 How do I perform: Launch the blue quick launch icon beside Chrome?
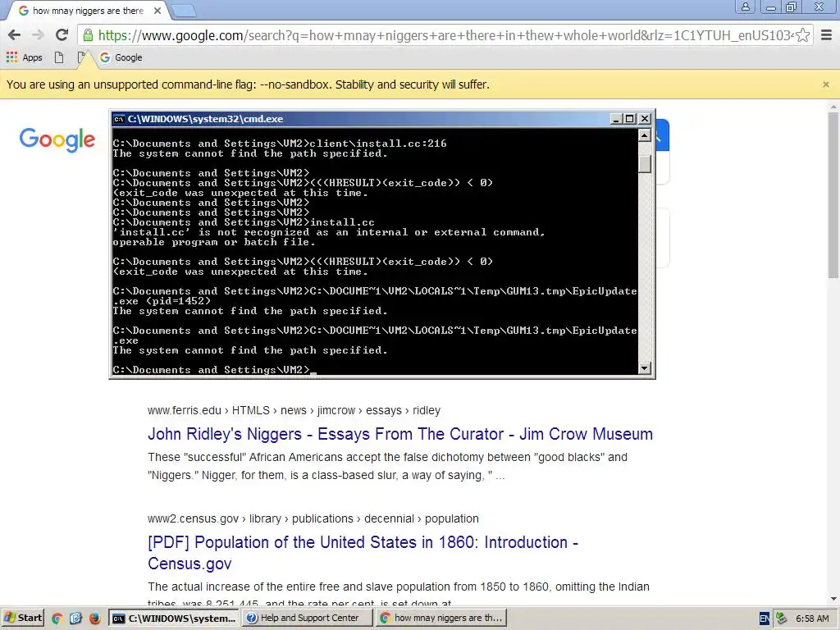[75, 619]
